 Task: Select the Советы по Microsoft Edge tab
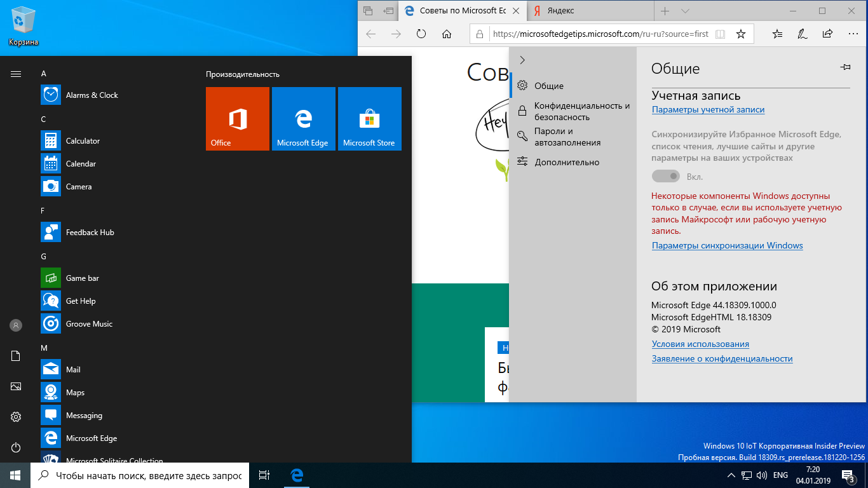[463, 11]
